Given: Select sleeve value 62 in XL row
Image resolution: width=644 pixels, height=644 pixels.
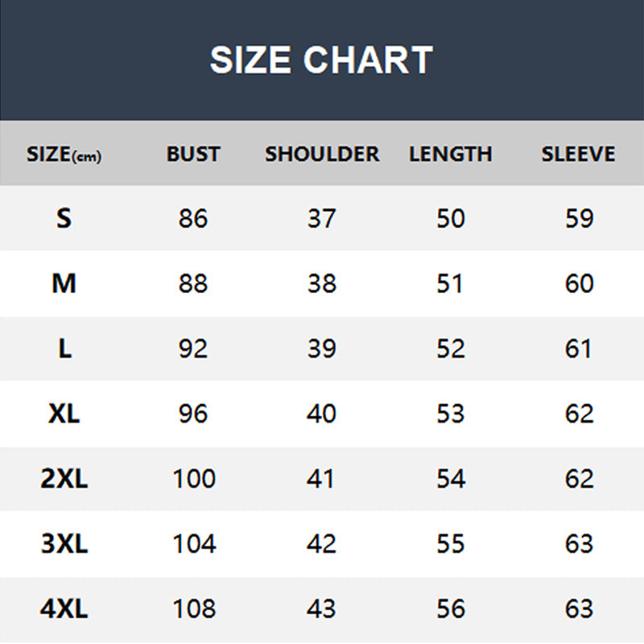Looking at the screenshot, I should [580, 414].
